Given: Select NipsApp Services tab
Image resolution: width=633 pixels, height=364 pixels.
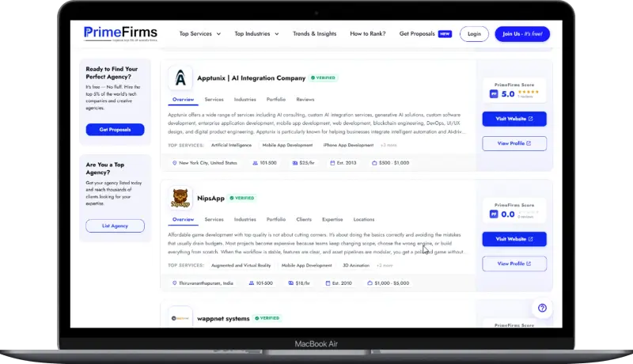Looking at the screenshot, I should click(x=214, y=219).
